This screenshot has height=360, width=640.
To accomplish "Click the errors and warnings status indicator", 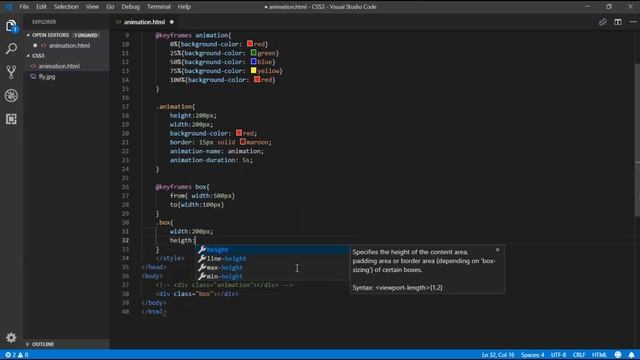I will point(17,355).
